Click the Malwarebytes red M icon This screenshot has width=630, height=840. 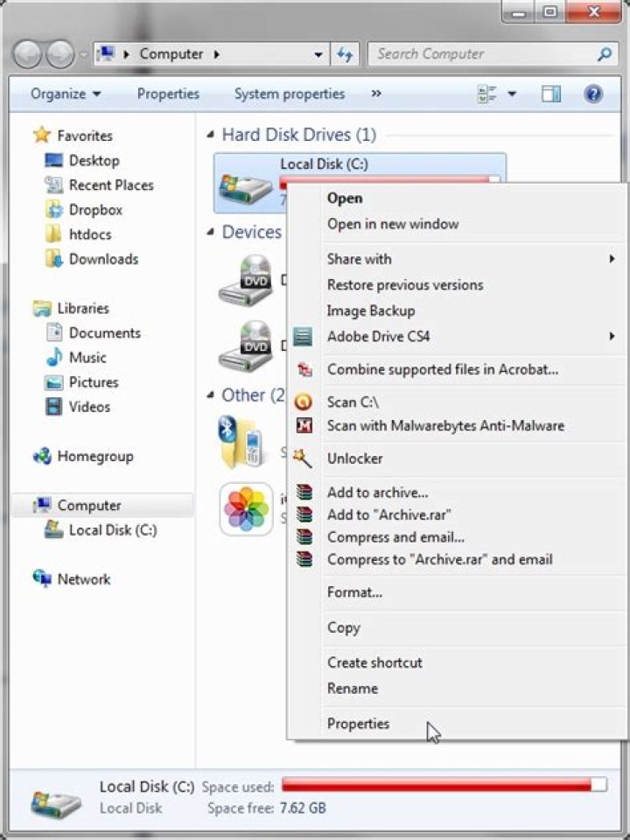tap(304, 426)
